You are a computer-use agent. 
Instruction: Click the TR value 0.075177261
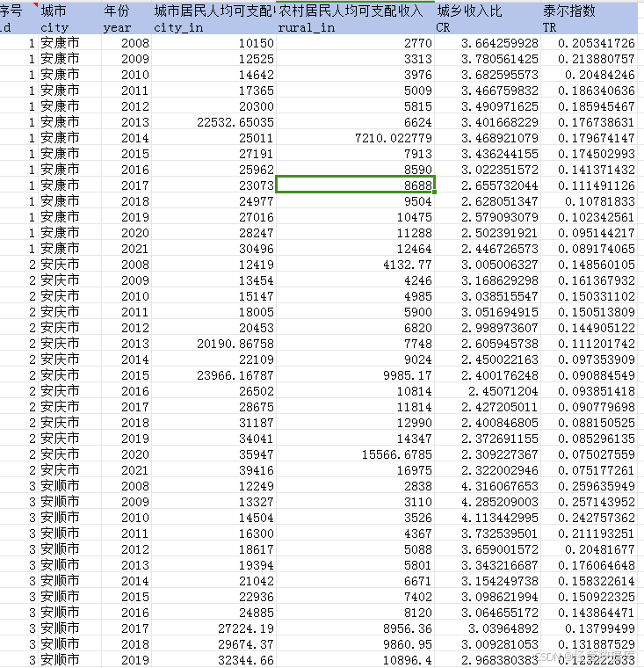(597, 470)
